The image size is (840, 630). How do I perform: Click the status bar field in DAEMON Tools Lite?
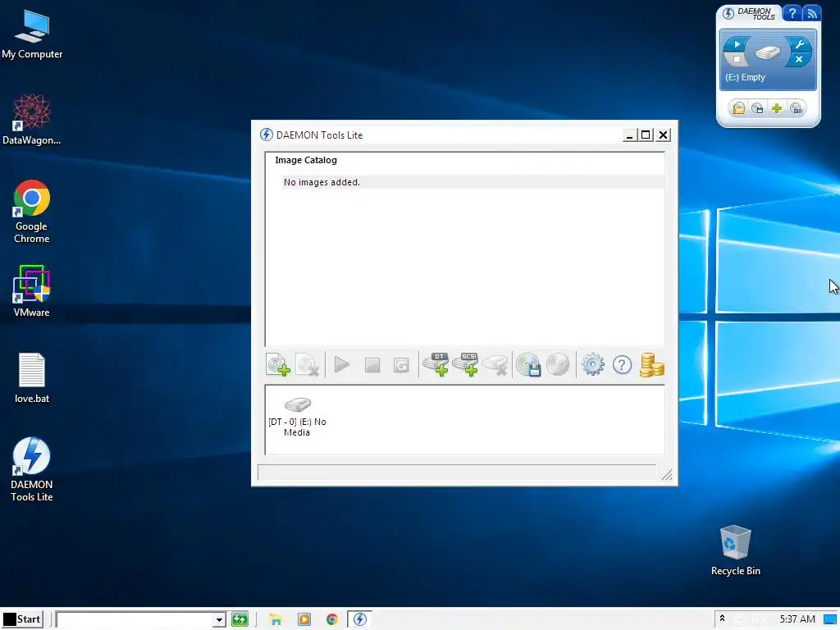[x=457, y=472]
